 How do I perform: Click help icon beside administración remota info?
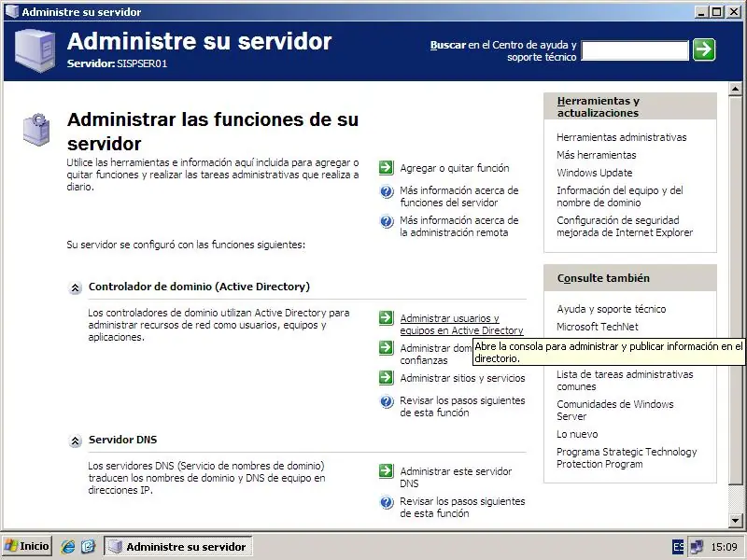pos(387,221)
